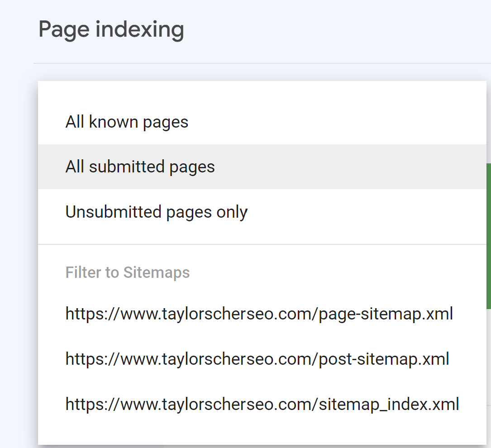Select the "All known pages" option
The width and height of the screenshot is (491, 448).
pyautogui.click(x=127, y=122)
